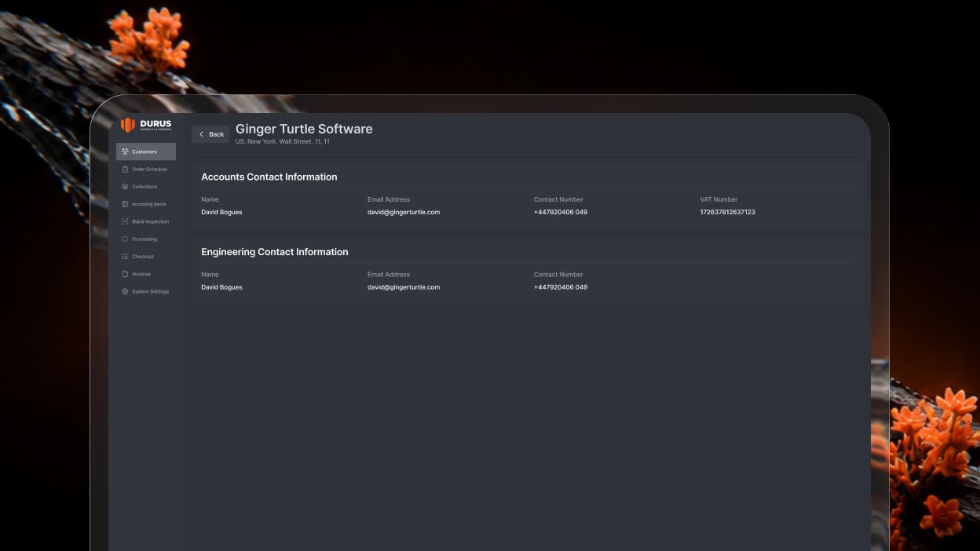This screenshot has height=551, width=980.
Task: Select David Bogues under Engineering Contact
Action: pyautogui.click(x=221, y=287)
